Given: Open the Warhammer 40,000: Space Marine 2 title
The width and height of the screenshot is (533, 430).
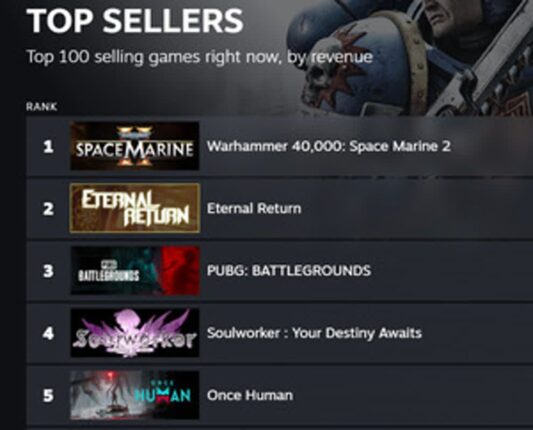Looking at the screenshot, I should 329,146.
